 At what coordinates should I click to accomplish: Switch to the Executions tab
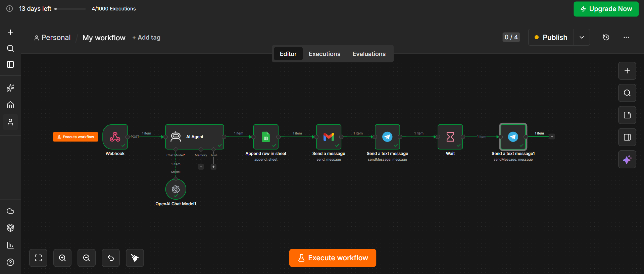click(x=325, y=54)
